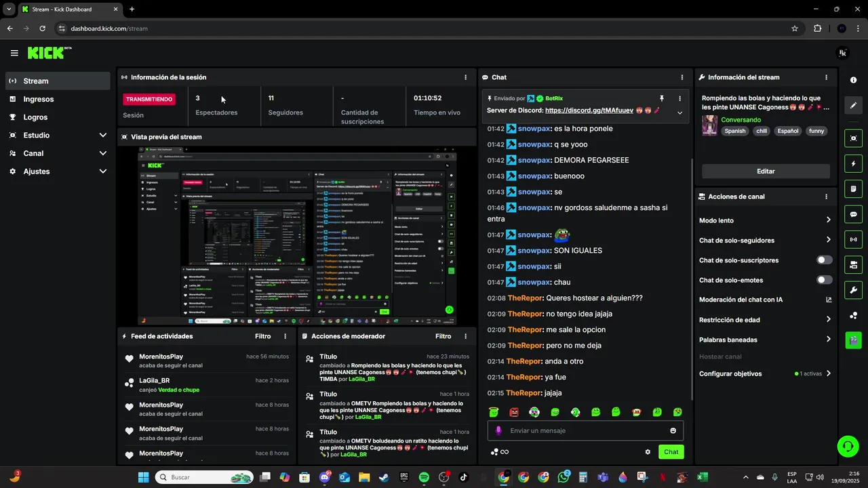Select the red angry face emote

pyautogui.click(x=514, y=412)
